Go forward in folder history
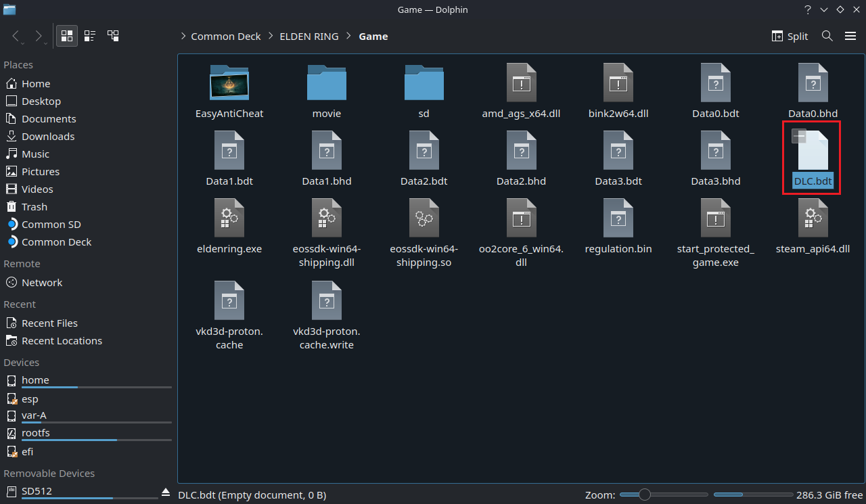The height and width of the screenshot is (504, 866). pyautogui.click(x=39, y=36)
